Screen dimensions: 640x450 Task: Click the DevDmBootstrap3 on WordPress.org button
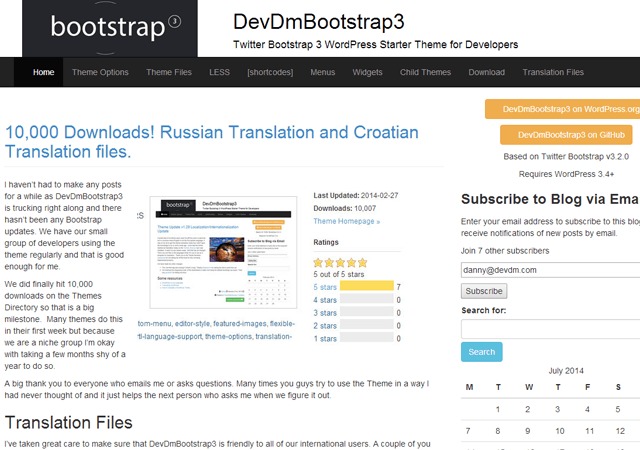(x=562, y=109)
